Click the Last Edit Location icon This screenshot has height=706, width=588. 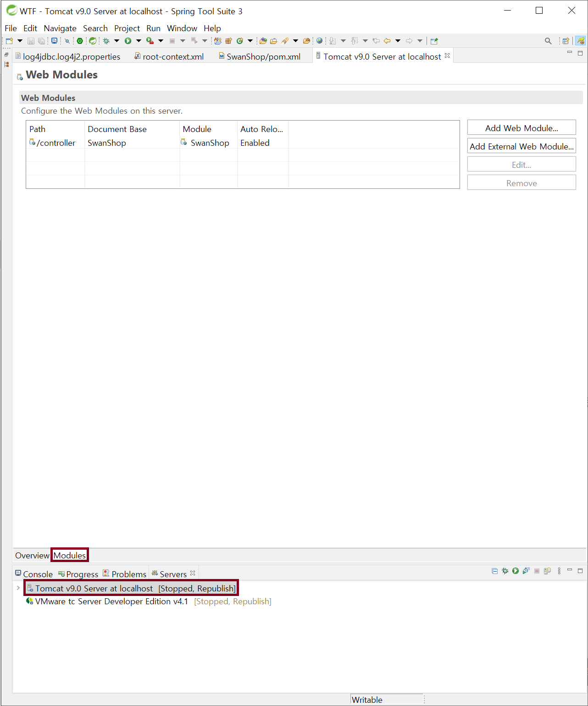pyautogui.click(x=376, y=41)
